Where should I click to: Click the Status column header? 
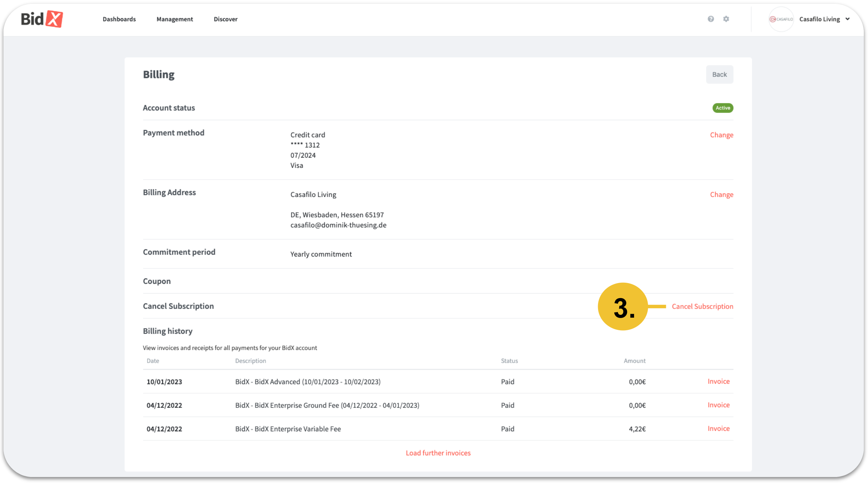(x=509, y=361)
